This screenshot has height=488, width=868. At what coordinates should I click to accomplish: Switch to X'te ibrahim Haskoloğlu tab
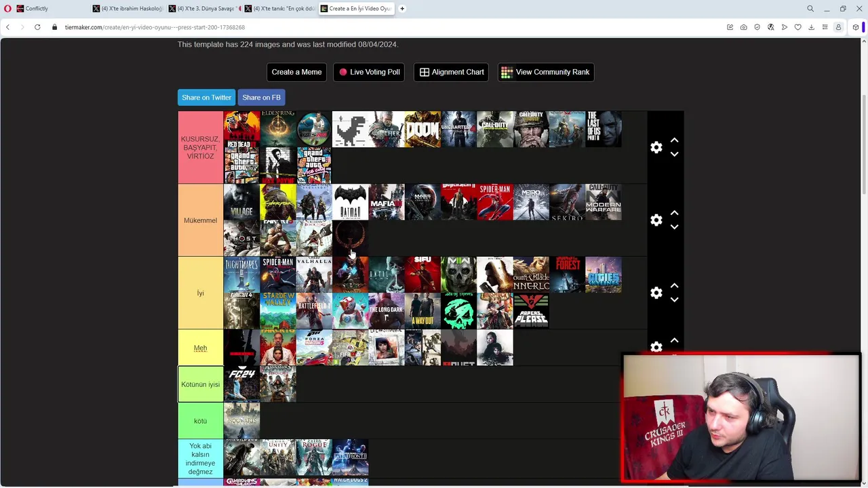(128, 9)
